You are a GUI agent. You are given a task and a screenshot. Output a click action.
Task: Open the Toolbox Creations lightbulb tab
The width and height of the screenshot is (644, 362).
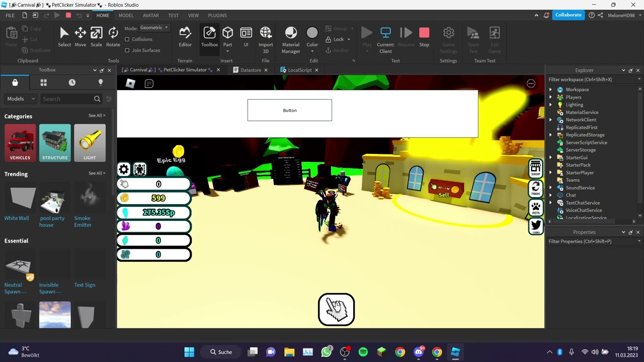click(x=101, y=82)
